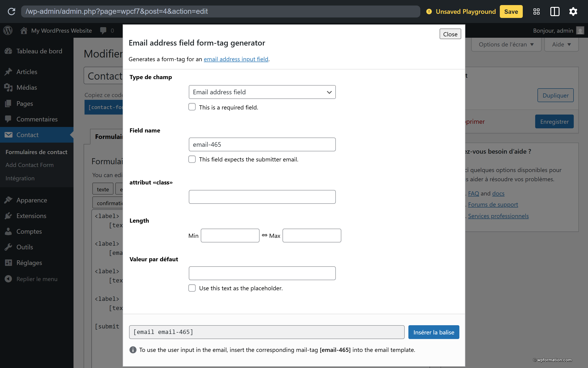Click the Comptes user icon
Image resolution: width=588 pixels, height=368 pixels.
[8, 231]
